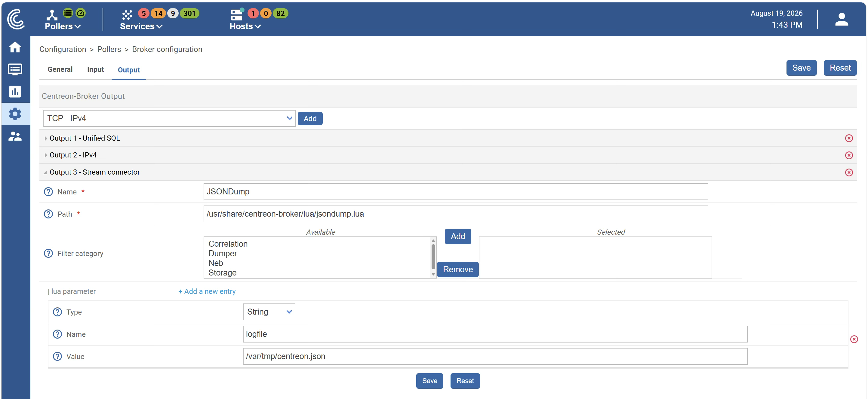Open the user profile icon
The width and height of the screenshot is (868, 399).
point(841,19)
